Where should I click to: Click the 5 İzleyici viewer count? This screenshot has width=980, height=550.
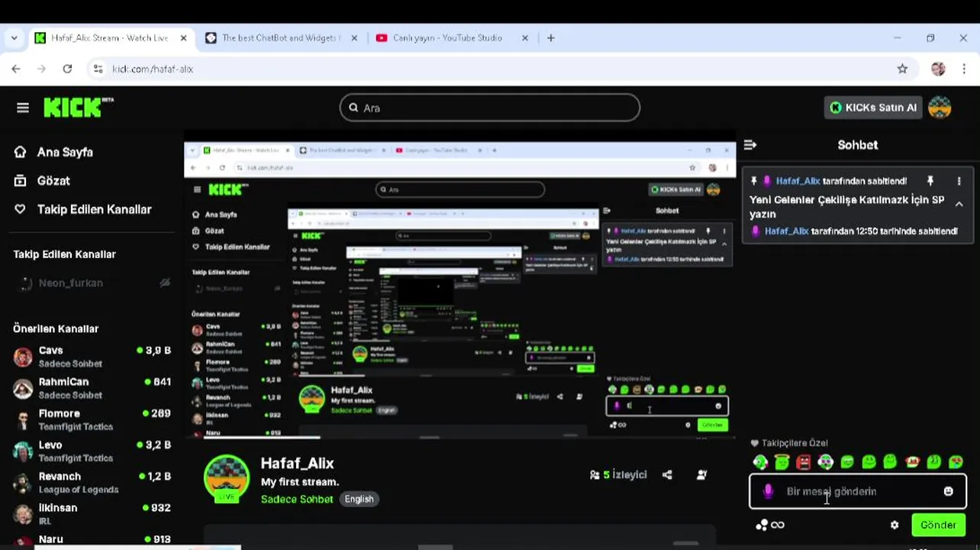point(618,474)
